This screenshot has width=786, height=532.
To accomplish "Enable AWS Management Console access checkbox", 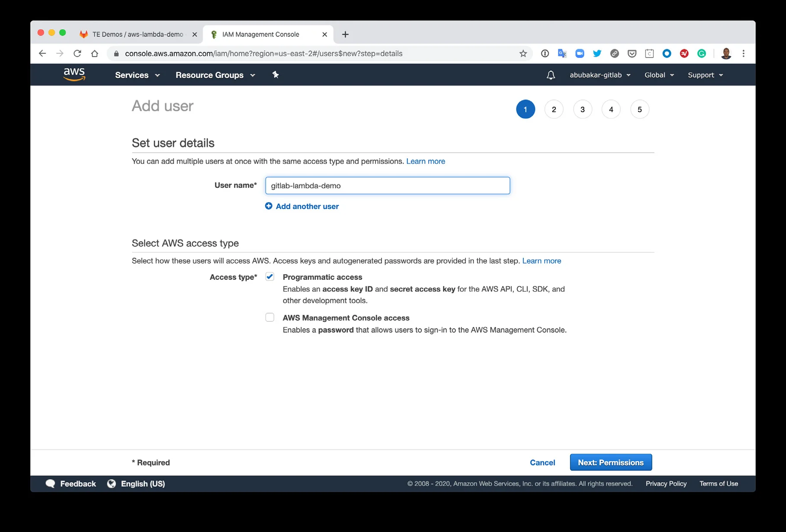I will pos(270,317).
